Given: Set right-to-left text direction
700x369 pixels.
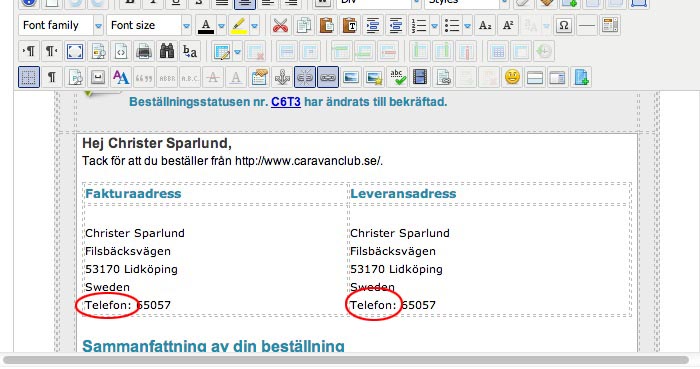Looking at the screenshot, I should (x=52, y=52).
